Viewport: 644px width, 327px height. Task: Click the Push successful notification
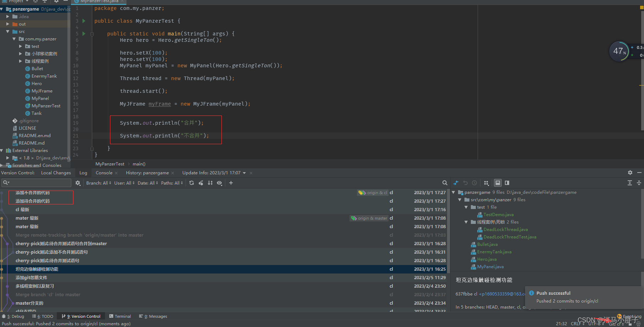tap(584, 297)
